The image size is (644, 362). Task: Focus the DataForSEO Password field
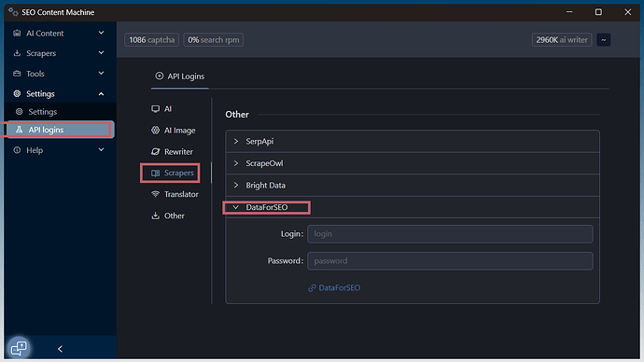(x=450, y=261)
